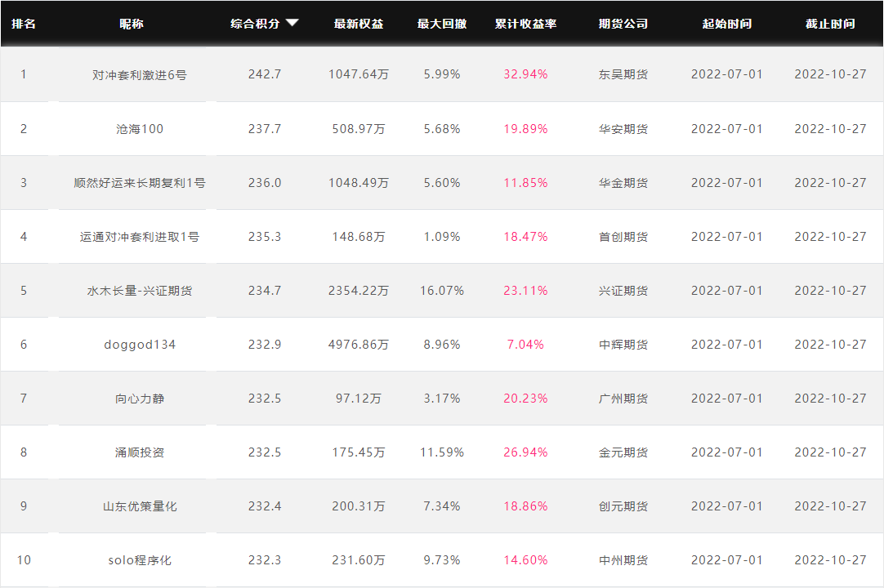Click drawdown value 5.99%
The image size is (884, 588).
(442, 74)
